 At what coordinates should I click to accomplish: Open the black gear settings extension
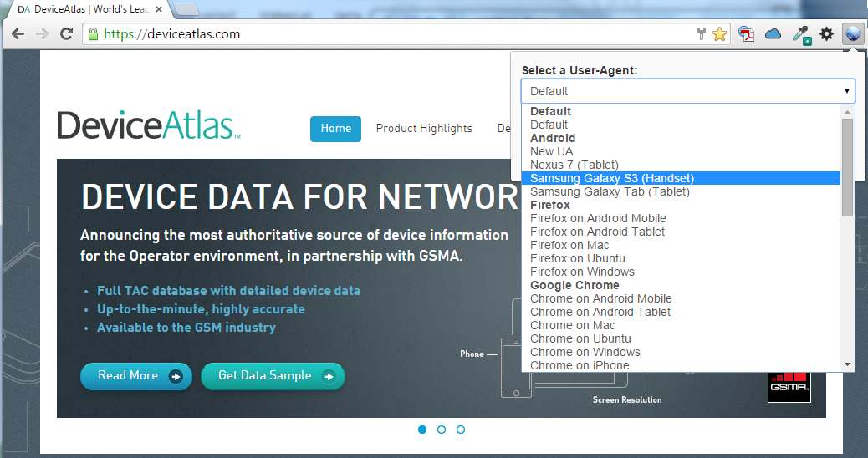(x=826, y=34)
